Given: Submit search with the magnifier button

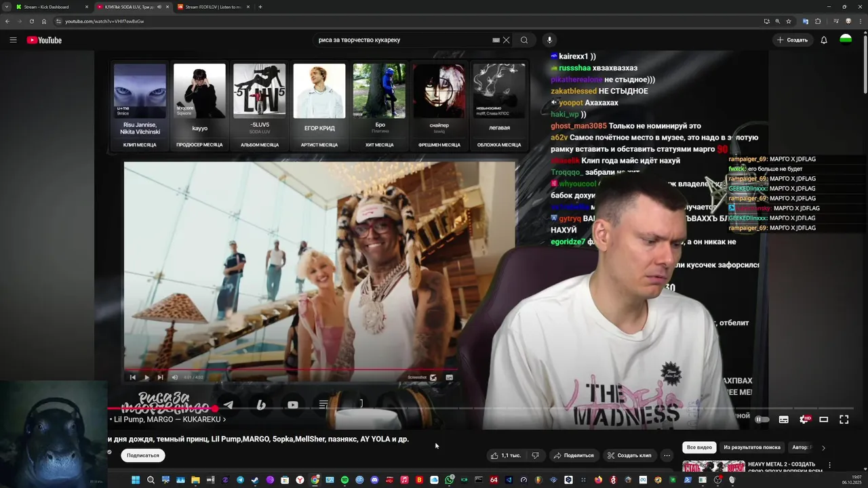Looking at the screenshot, I should pyautogui.click(x=524, y=40).
